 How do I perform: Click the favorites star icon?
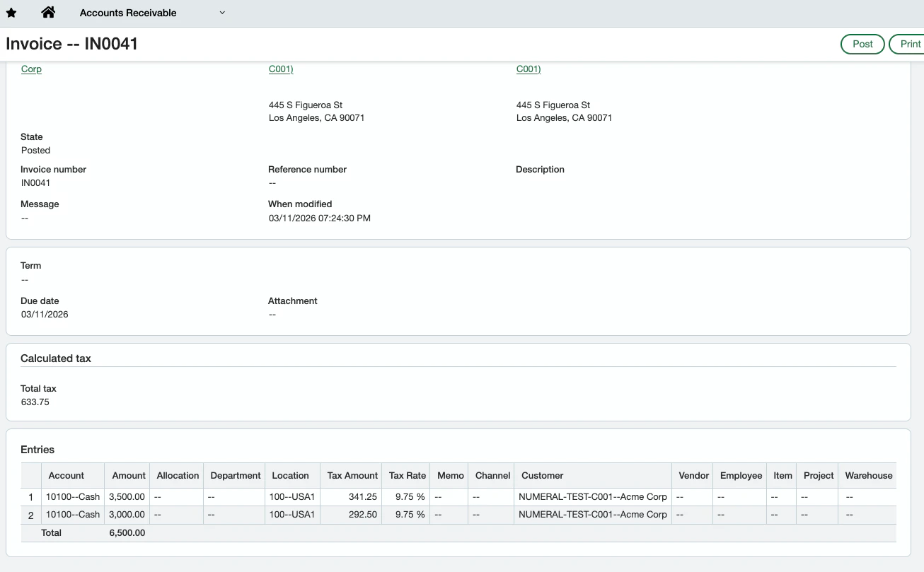click(11, 13)
